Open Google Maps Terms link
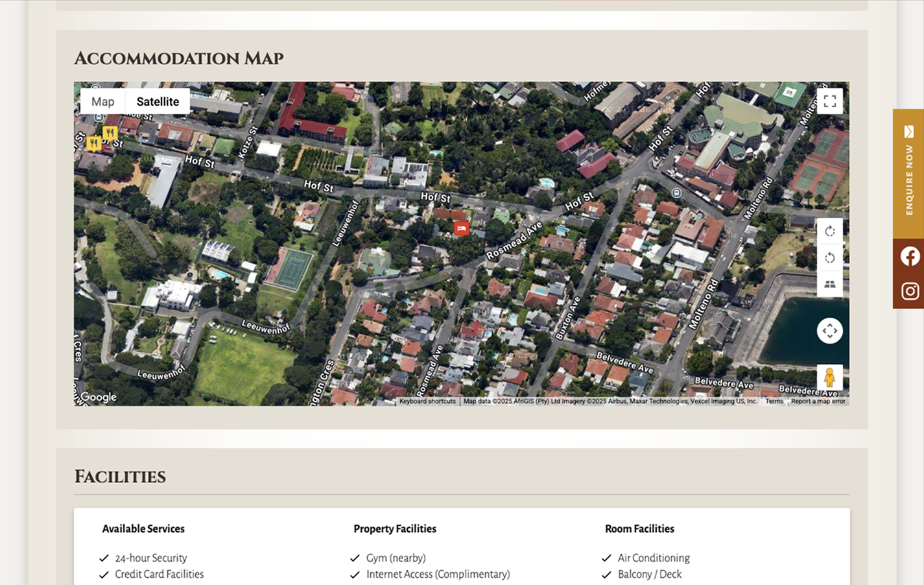This screenshot has width=924, height=585. pos(774,401)
